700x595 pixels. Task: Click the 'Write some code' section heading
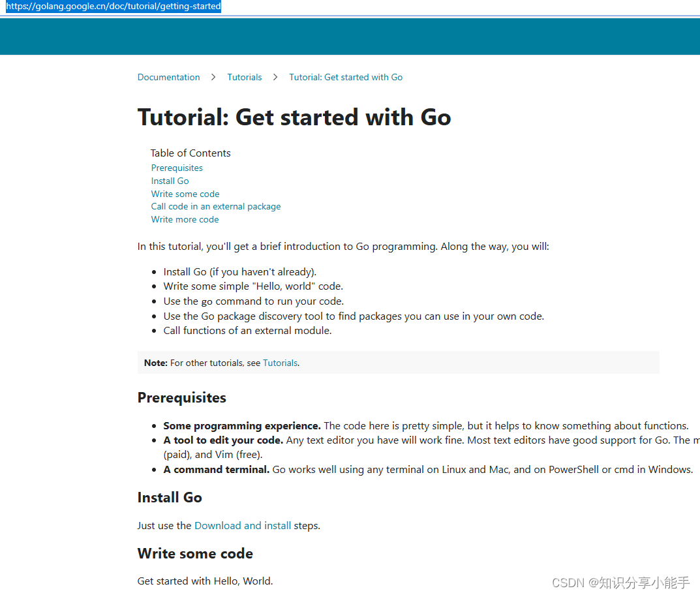[195, 554]
